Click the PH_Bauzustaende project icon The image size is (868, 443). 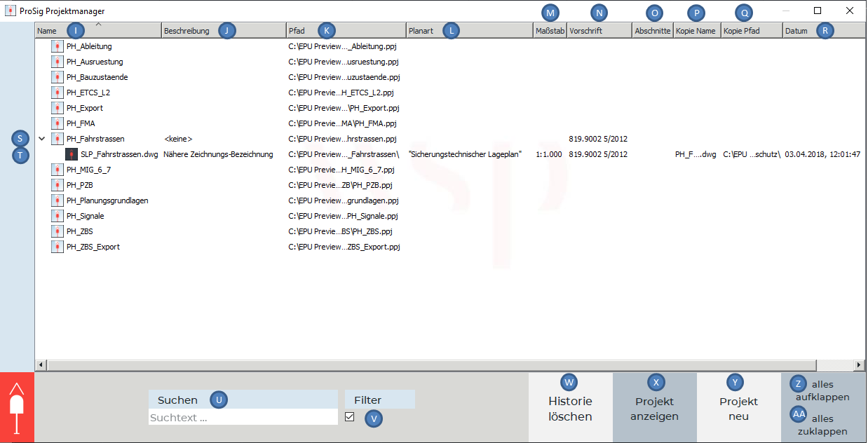(x=57, y=77)
